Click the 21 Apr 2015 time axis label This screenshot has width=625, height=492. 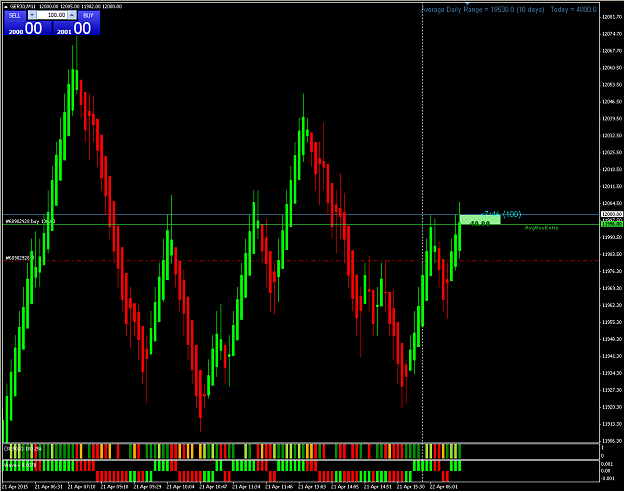15,487
